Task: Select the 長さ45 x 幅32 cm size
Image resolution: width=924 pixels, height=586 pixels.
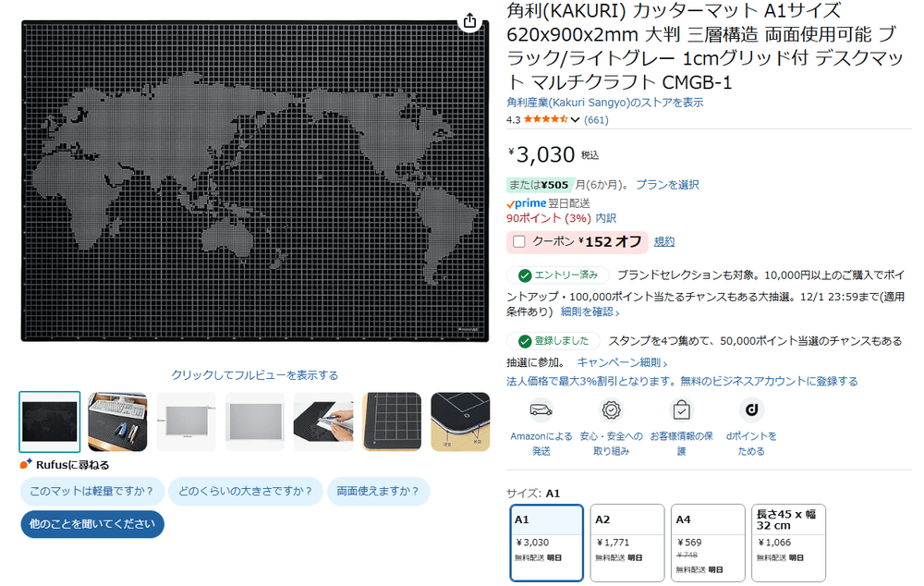Action: [788, 542]
